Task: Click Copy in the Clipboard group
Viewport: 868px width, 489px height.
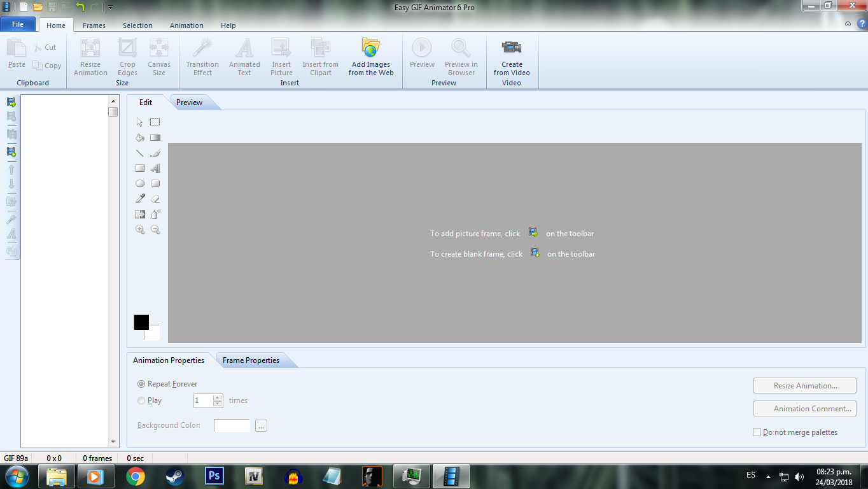Action: pyautogui.click(x=47, y=66)
